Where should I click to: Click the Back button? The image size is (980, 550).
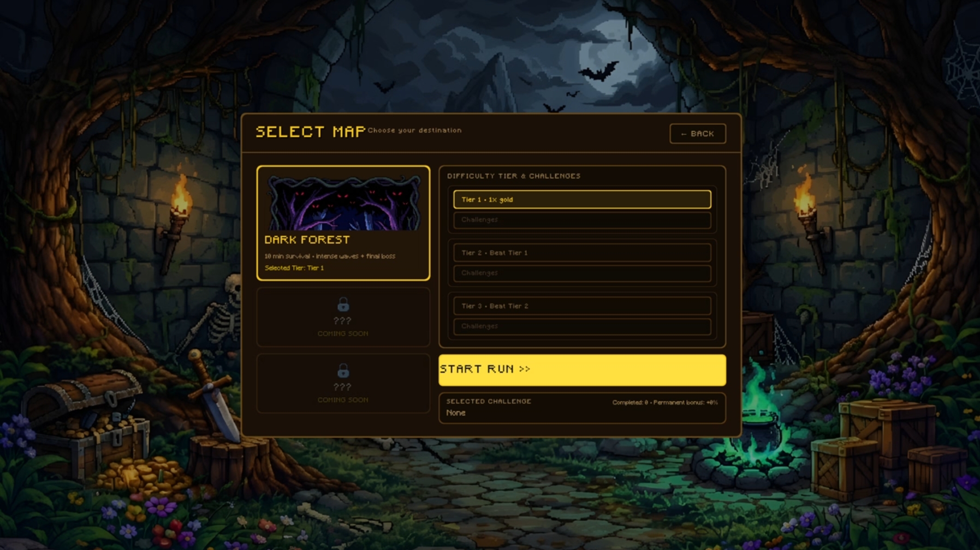(698, 134)
